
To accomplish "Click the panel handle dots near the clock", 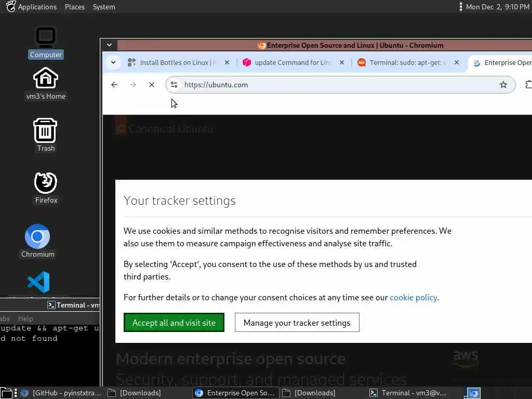I will tap(460, 7).
